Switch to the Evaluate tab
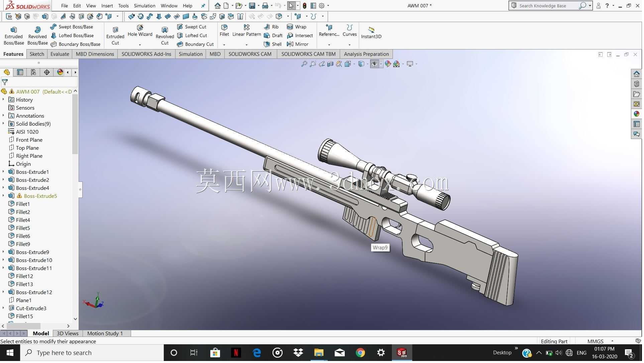Image resolution: width=644 pixels, height=363 pixels. (x=60, y=54)
